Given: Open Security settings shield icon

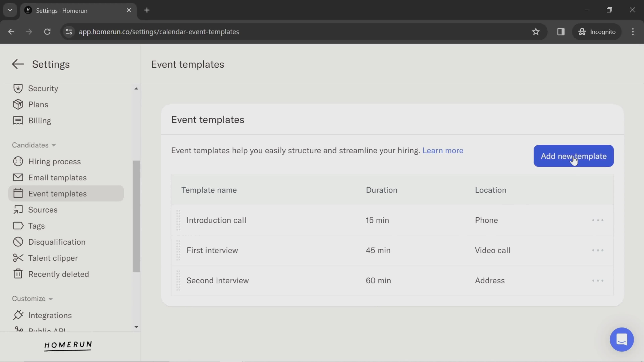Looking at the screenshot, I should click(18, 88).
